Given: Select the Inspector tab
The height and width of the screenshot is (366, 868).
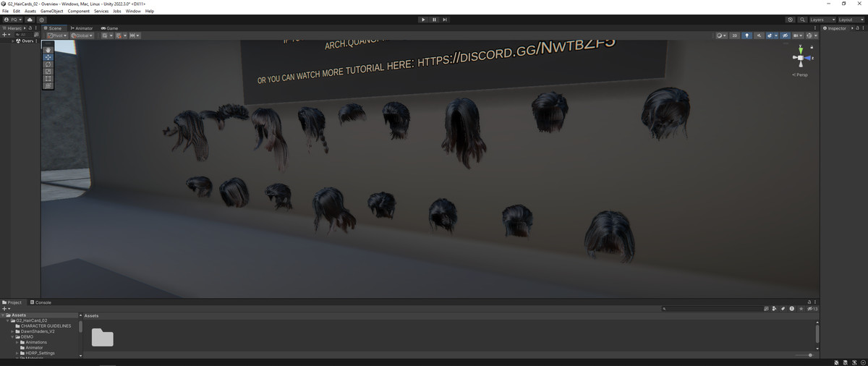Looking at the screenshot, I should [835, 28].
